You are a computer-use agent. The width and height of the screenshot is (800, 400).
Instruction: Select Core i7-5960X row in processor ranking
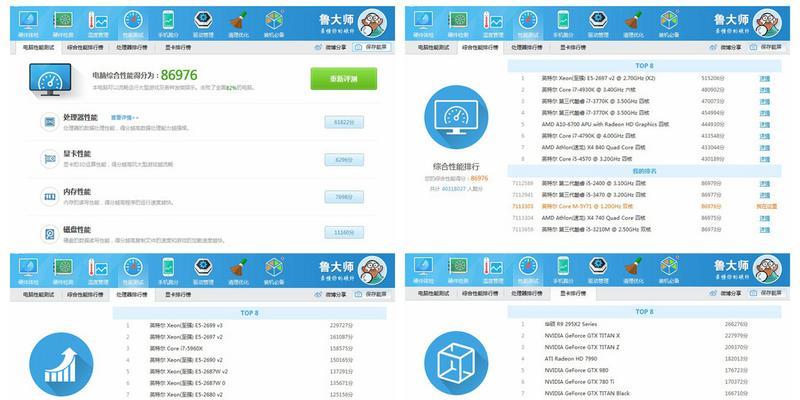pyautogui.click(x=249, y=348)
